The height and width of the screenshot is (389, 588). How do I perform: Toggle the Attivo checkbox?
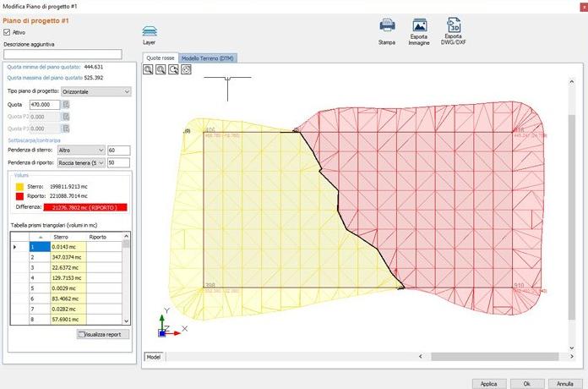click(x=8, y=32)
